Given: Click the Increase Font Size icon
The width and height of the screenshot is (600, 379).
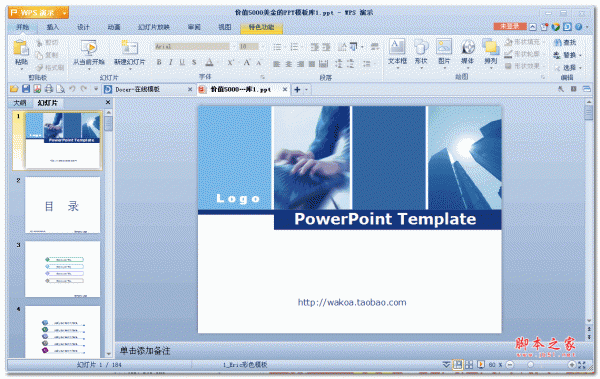Looking at the screenshot, I should tap(247, 63).
